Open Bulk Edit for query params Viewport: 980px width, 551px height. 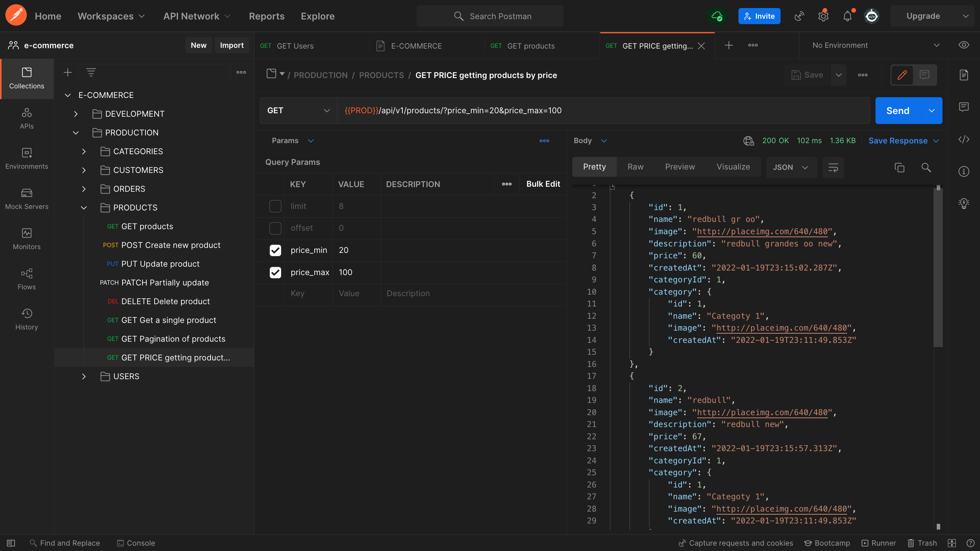[543, 184]
